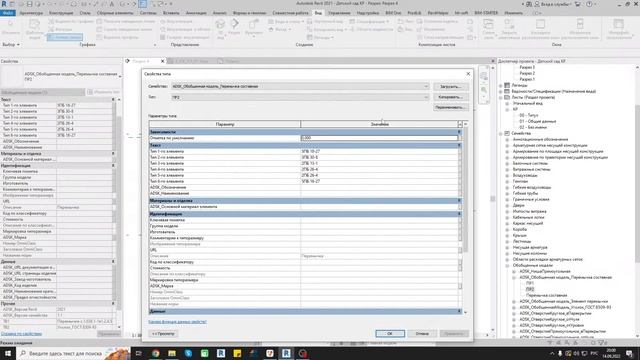Click the steering wheel navigation icon

click(x=484, y=76)
